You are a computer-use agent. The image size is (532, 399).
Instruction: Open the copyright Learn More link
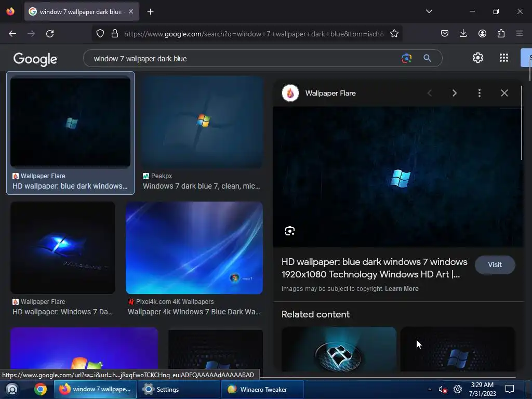(x=402, y=289)
